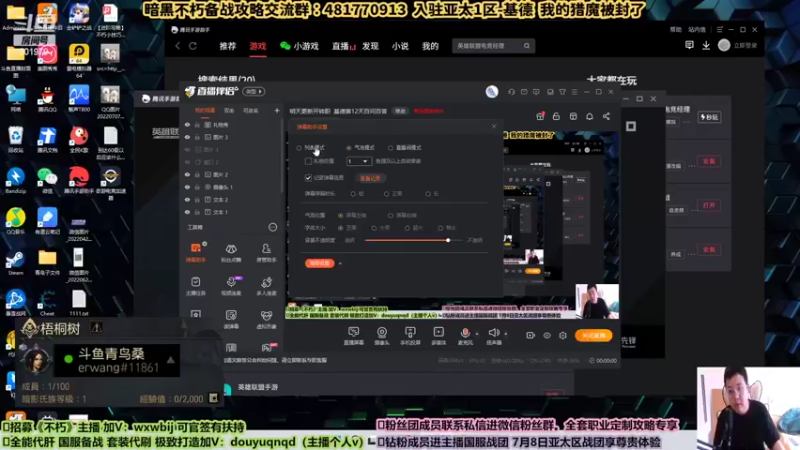The image size is (800, 450).
Task: Open the 回收站 recycle bin icon
Action: click(15, 140)
